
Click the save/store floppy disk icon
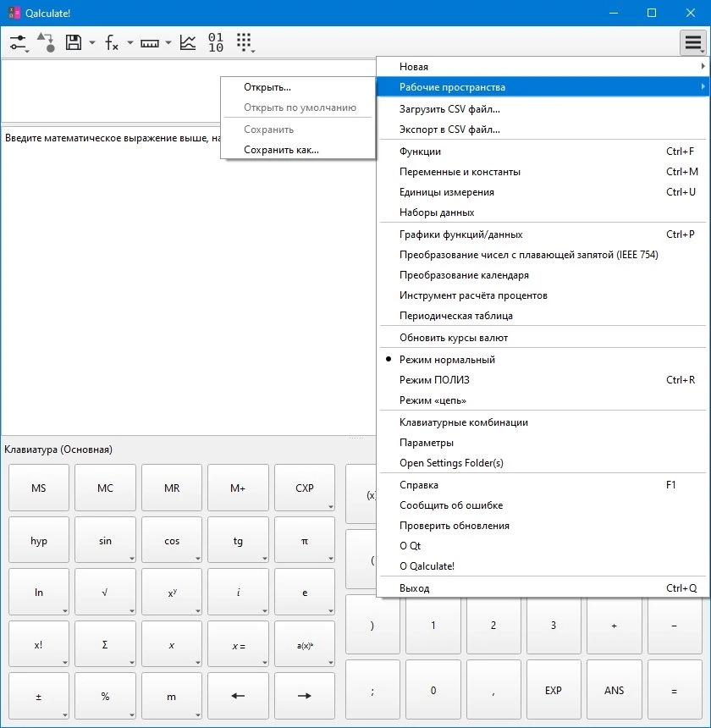tap(74, 42)
